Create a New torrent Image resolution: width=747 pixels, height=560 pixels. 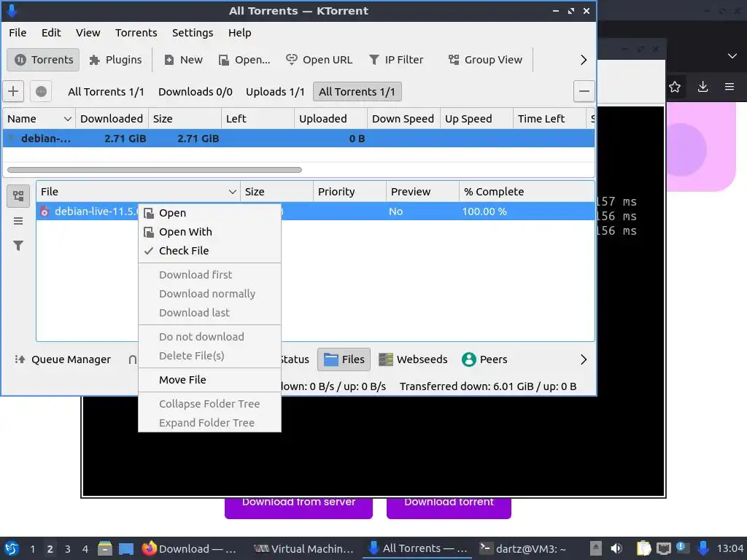coord(183,60)
